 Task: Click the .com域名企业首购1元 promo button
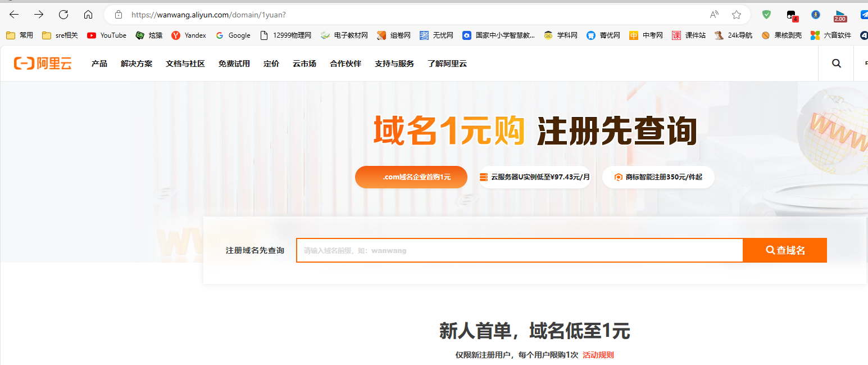pyautogui.click(x=411, y=177)
